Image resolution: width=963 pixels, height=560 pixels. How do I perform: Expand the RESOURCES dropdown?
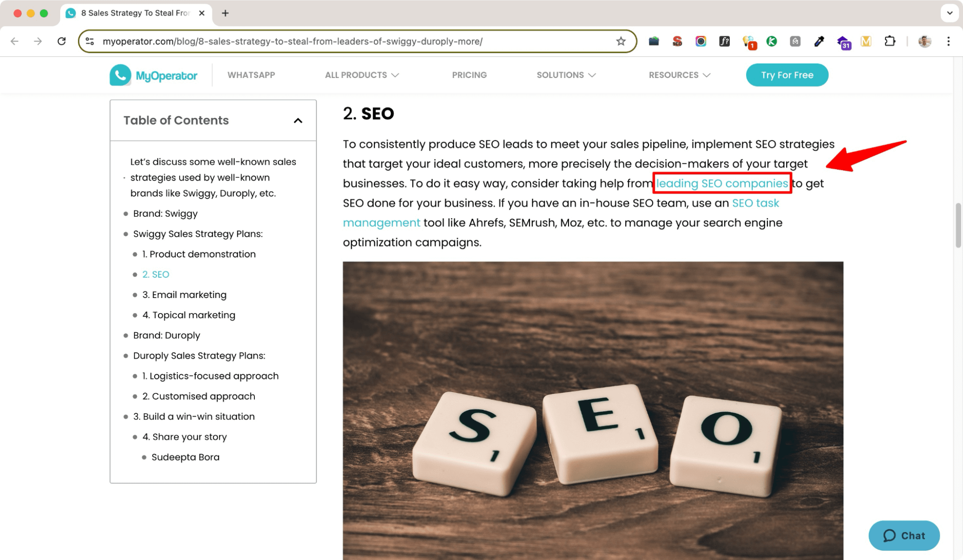point(679,75)
